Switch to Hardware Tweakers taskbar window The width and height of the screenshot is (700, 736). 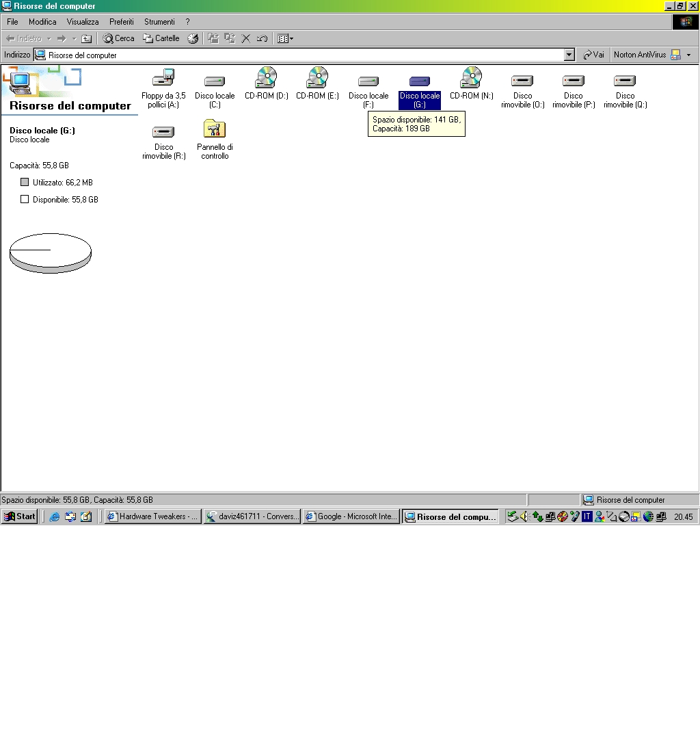[153, 516]
